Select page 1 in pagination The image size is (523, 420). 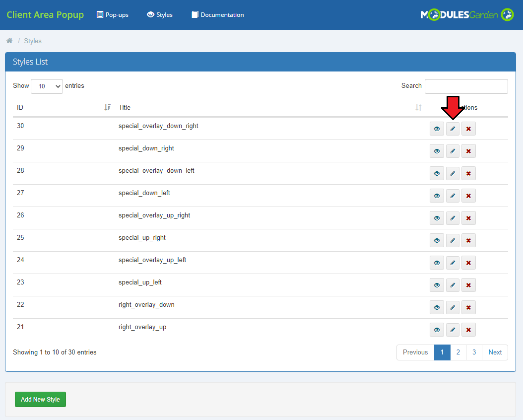(442, 352)
